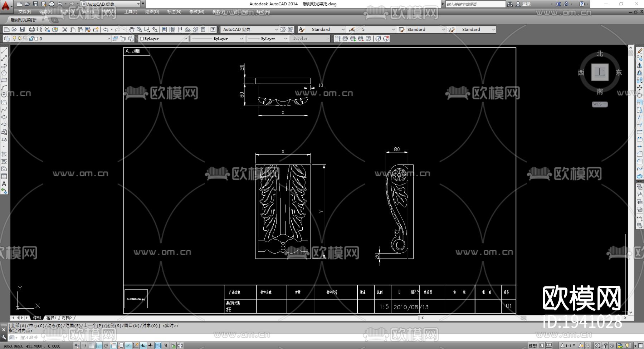The width and height of the screenshot is (644, 349).
Task: Click the Plot (print) icon in the toolbar
Action: (x=32, y=29)
